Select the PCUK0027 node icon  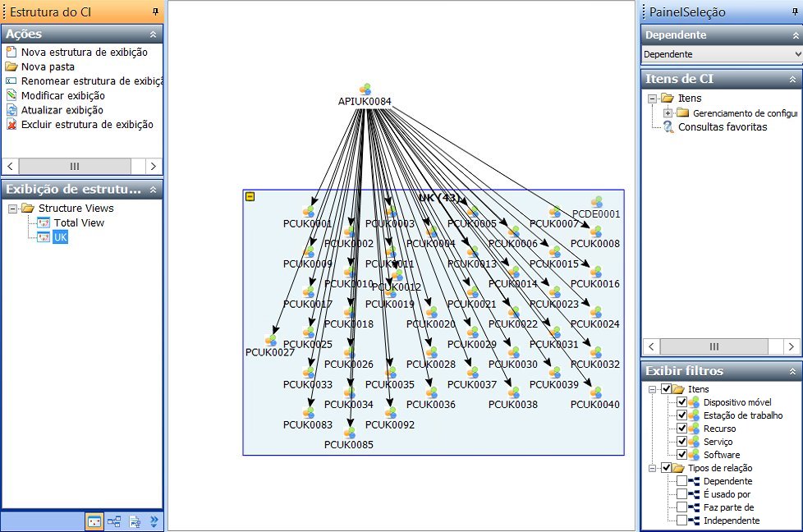(270, 340)
